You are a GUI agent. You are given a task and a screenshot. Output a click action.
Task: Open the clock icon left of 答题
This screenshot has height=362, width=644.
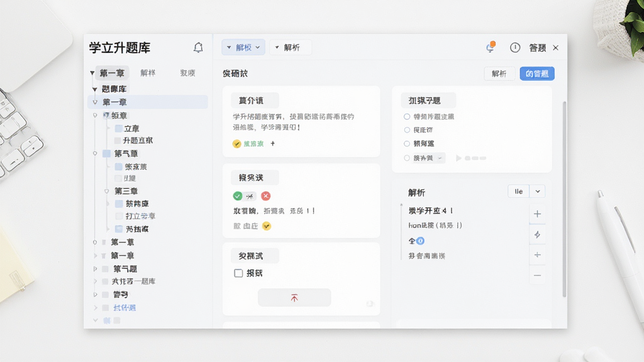click(x=515, y=48)
